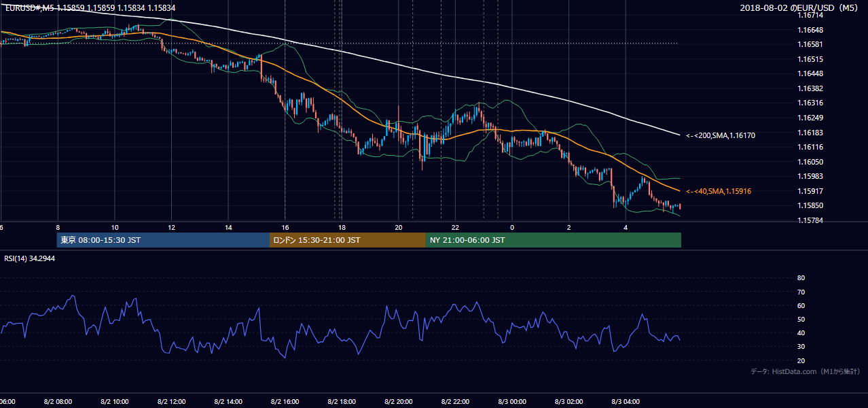Click the bottom axis label 8/2 16:00

285,401
